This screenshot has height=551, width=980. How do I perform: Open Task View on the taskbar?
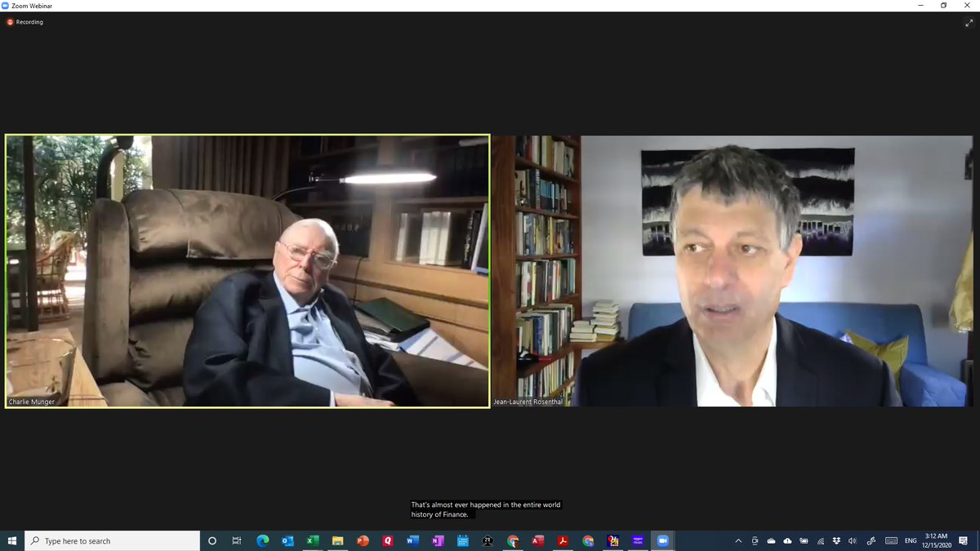237,540
